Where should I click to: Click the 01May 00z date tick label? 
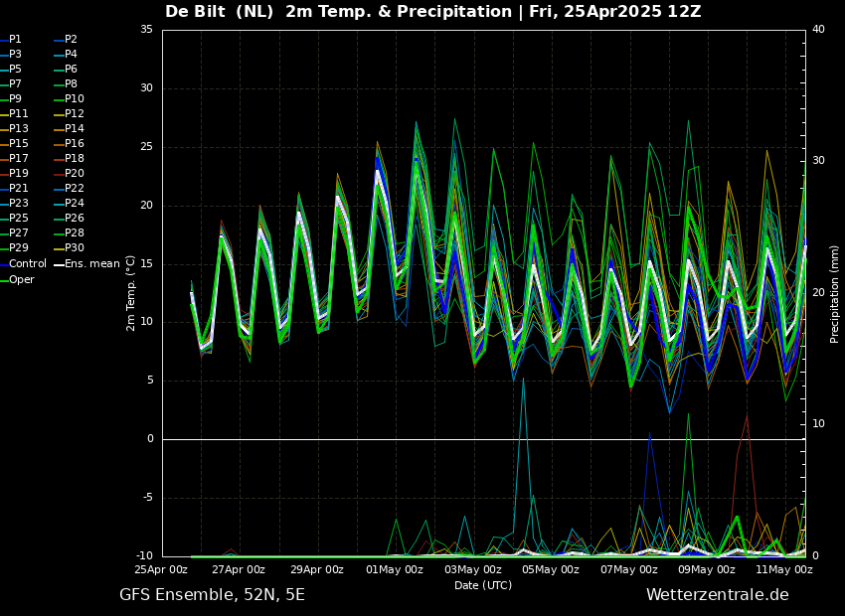point(395,570)
